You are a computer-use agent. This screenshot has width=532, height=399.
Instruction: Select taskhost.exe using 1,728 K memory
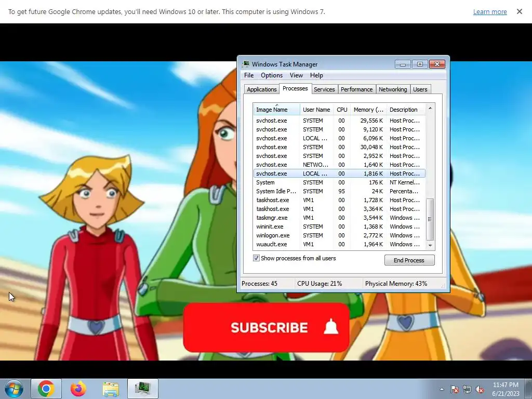[x=339, y=200]
